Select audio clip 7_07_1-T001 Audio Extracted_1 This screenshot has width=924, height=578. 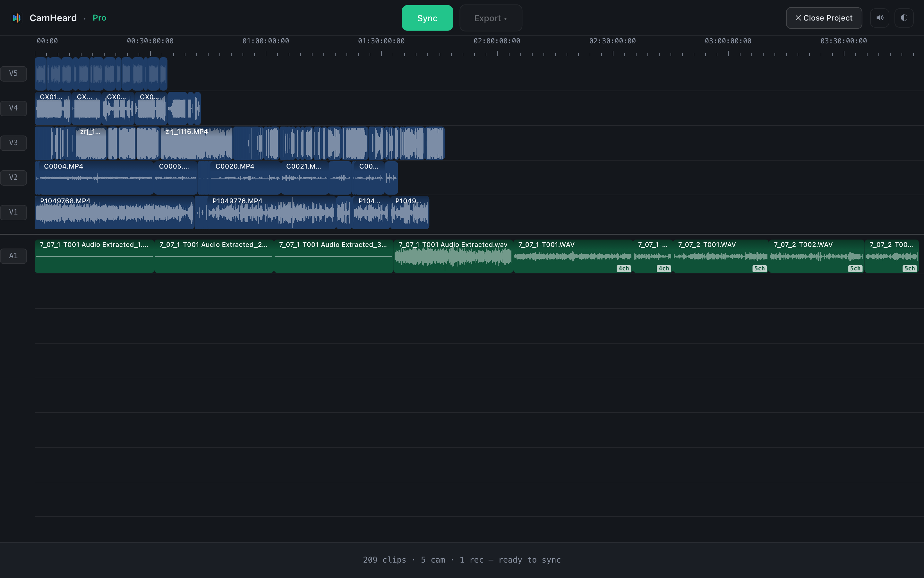tap(94, 256)
